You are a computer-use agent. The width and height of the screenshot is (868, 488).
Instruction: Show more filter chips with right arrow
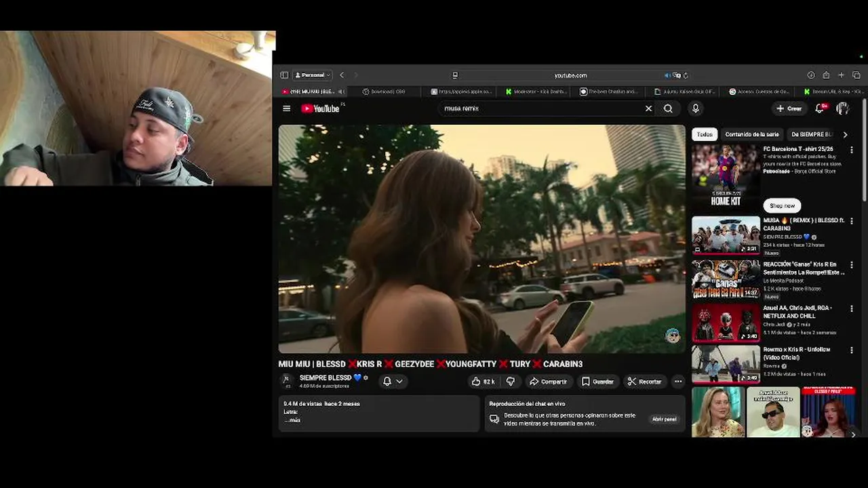pos(845,134)
